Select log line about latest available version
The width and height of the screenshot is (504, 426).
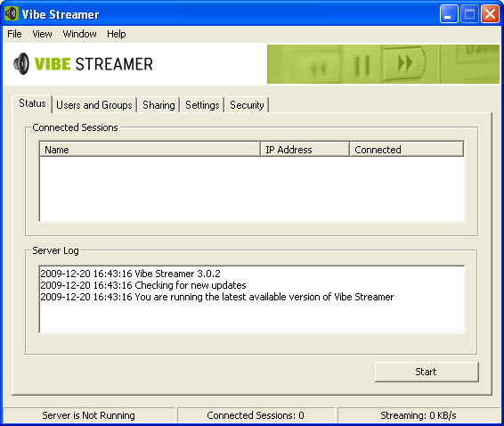[x=217, y=297]
